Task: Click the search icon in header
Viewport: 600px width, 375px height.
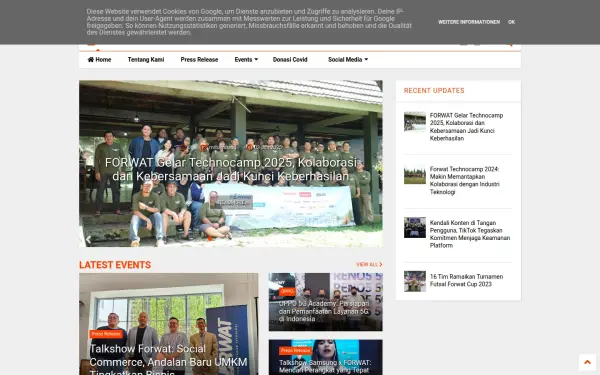Action: (x=509, y=44)
